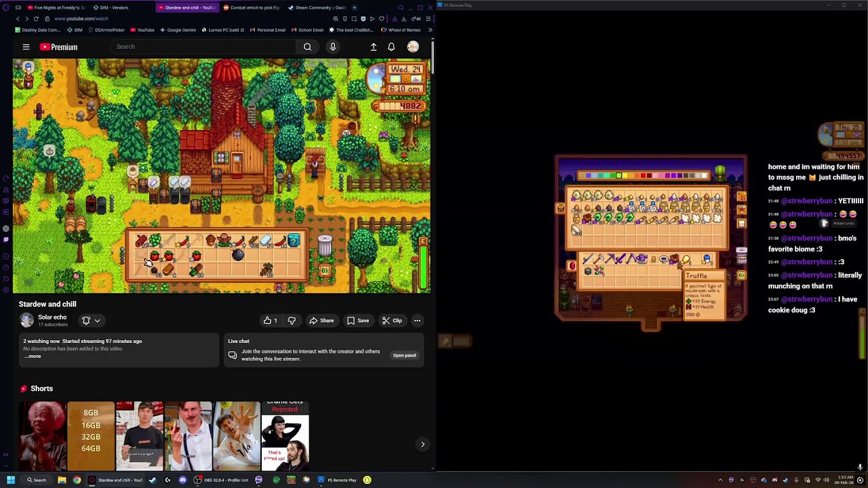Image resolution: width=868 pixels, height=488 pixels.
Task: Dislike the Stardew and chill stream
Action: (292, 321)
